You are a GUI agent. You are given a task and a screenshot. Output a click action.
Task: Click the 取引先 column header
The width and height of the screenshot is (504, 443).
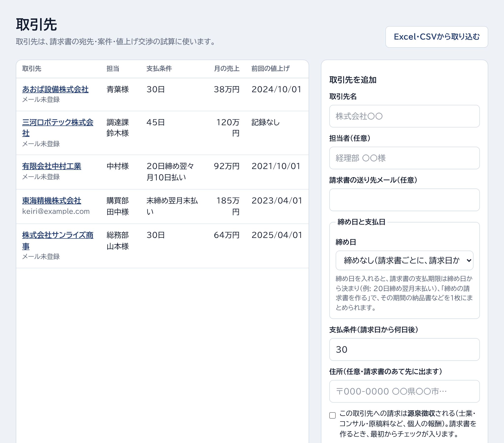tap(31, 69)
